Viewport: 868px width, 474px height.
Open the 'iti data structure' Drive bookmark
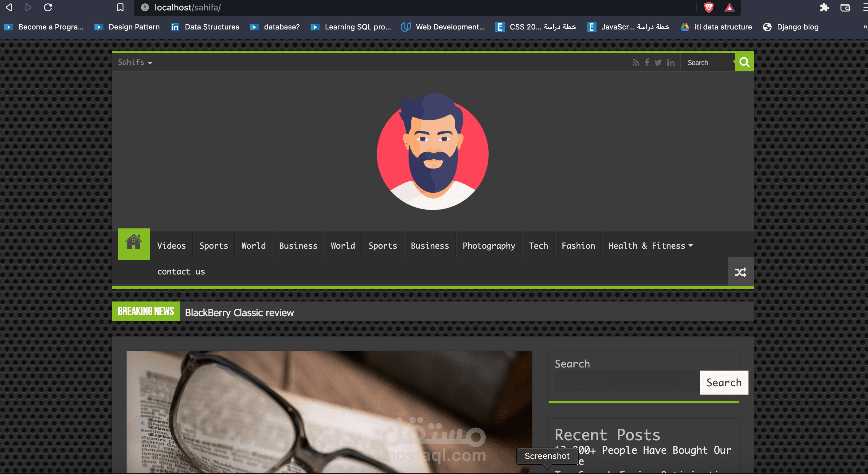pyautogui.click(x=716, y=27)
